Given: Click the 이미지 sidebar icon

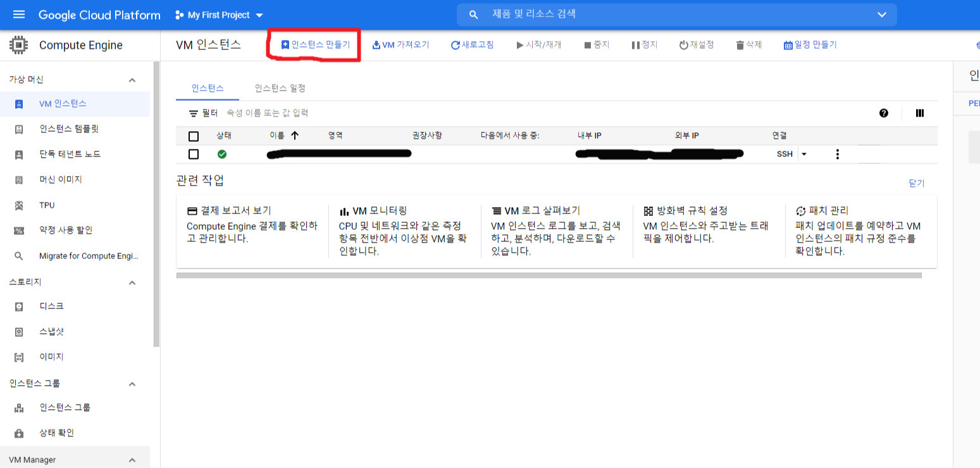Looking at the screenshot, I should [x=19, y=357].
